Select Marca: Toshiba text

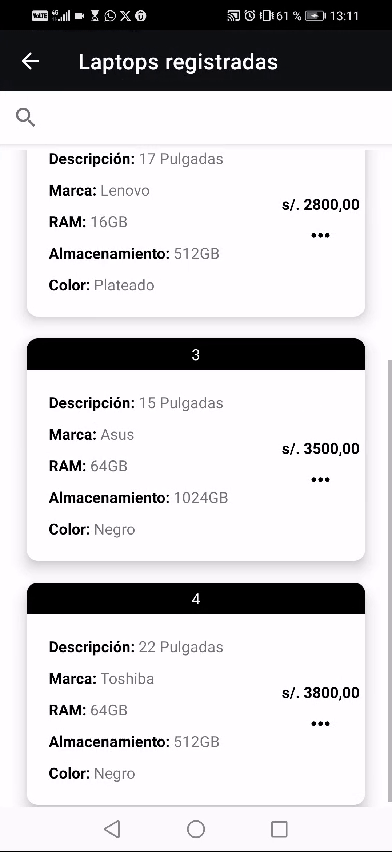pyautogui.click(x=101, y=679)
